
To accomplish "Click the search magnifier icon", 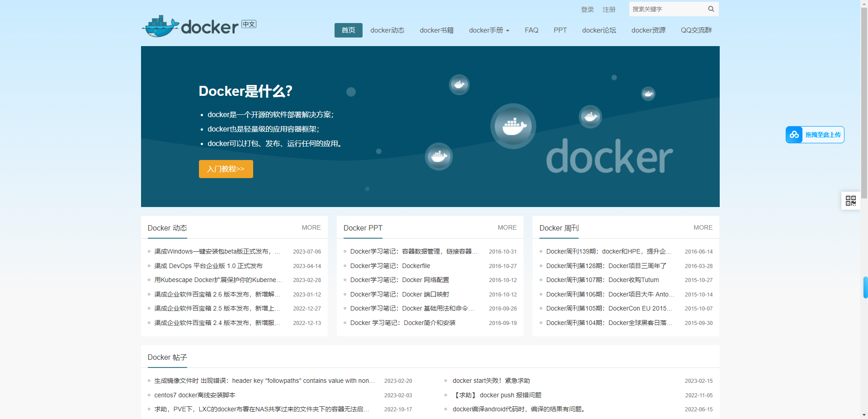I will click(711, 9).
